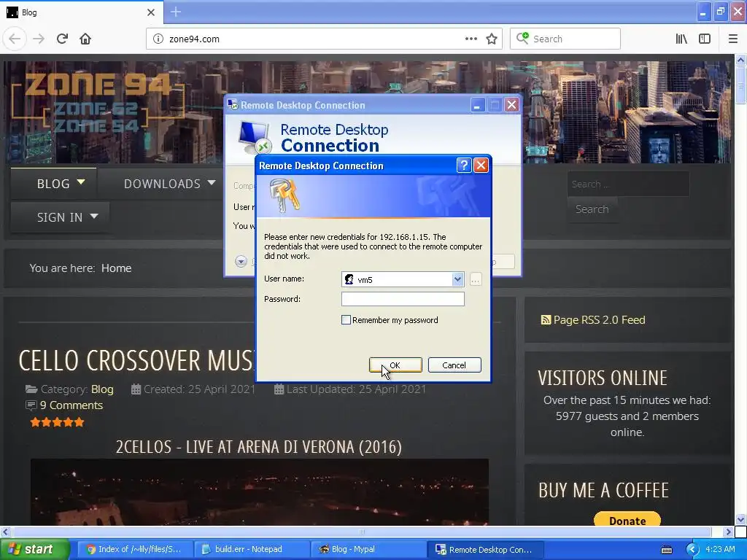Click the website Search button
Screen dimensions: 747x560
pos(592,209)
